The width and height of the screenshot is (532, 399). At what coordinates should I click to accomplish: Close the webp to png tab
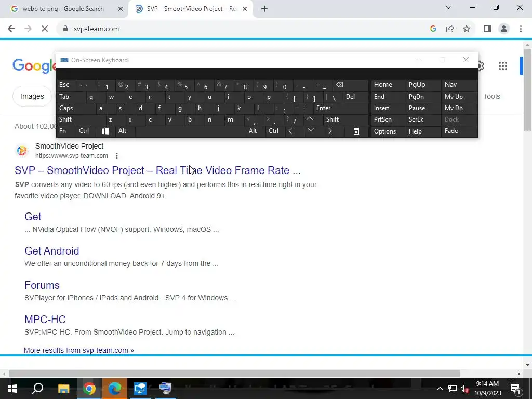[121, 9]
